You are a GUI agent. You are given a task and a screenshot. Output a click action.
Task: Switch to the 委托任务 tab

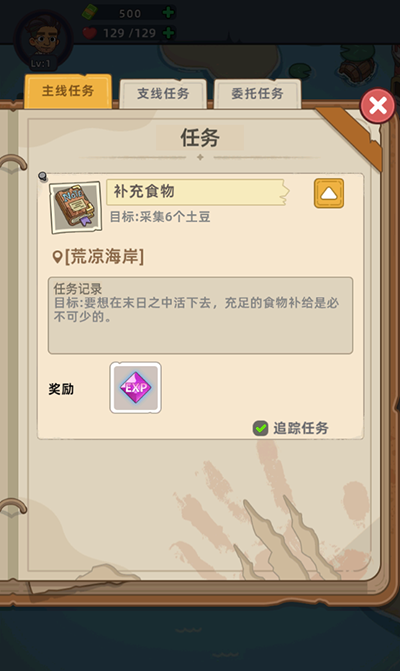click(258, 93)
